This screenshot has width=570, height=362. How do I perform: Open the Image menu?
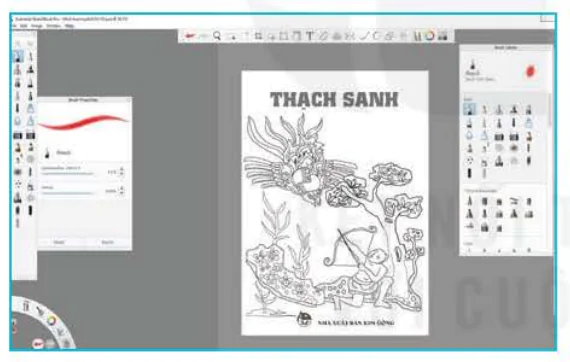coord(37,26)
